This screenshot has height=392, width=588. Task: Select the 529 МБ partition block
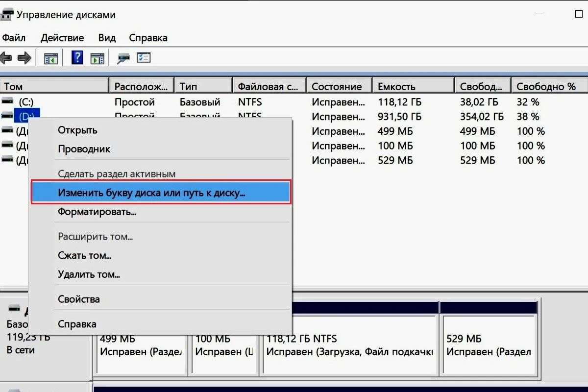click(490, 345)
